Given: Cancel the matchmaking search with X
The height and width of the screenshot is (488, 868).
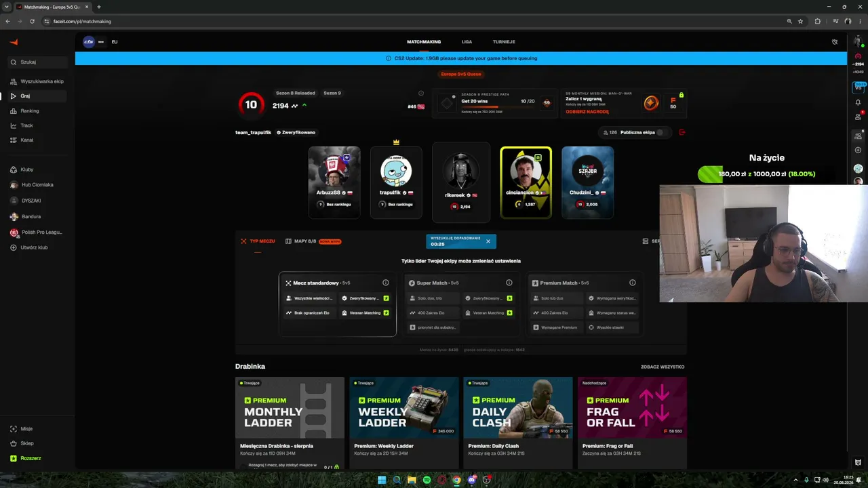Looking at the screenshot, I should pyautogui.click(x=488, y=241).
